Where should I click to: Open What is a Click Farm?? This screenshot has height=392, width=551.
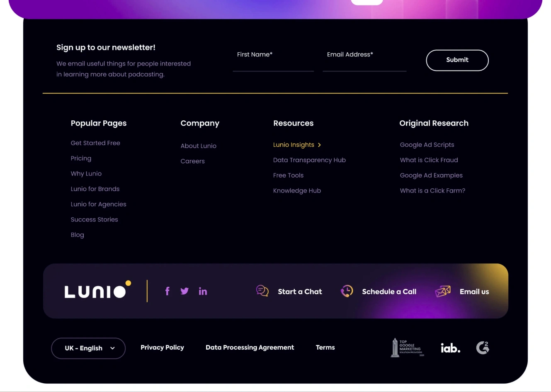(x=432, y=191)
